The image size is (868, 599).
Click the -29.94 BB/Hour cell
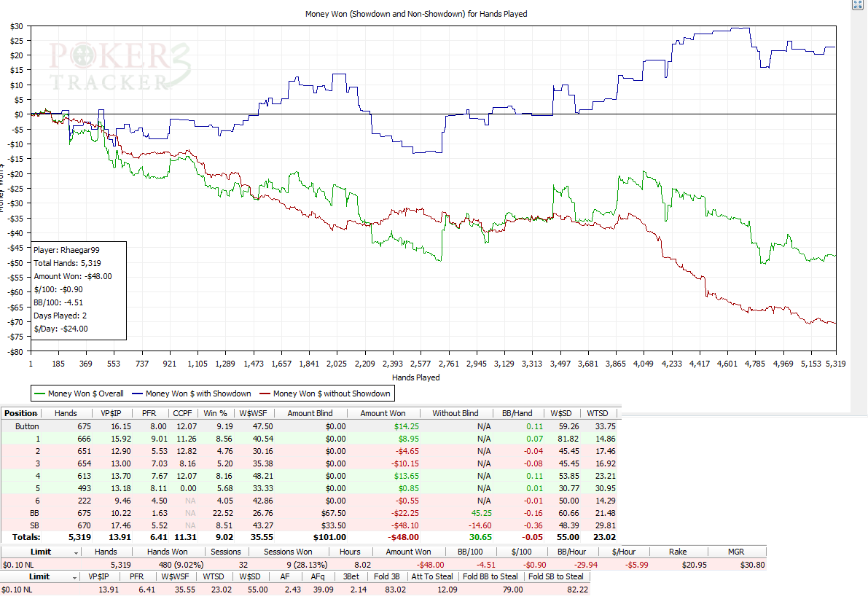(x=586, y=565)
